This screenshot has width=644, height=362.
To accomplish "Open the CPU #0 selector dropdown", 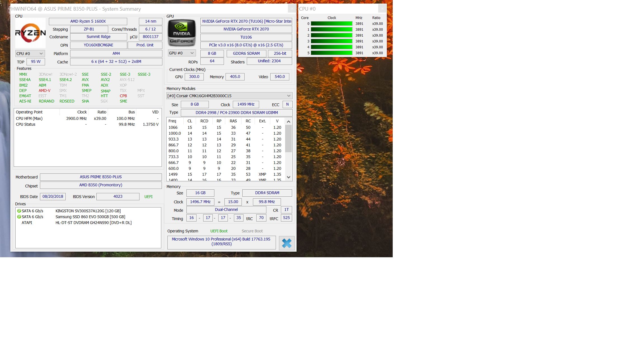I will (30, 54).
